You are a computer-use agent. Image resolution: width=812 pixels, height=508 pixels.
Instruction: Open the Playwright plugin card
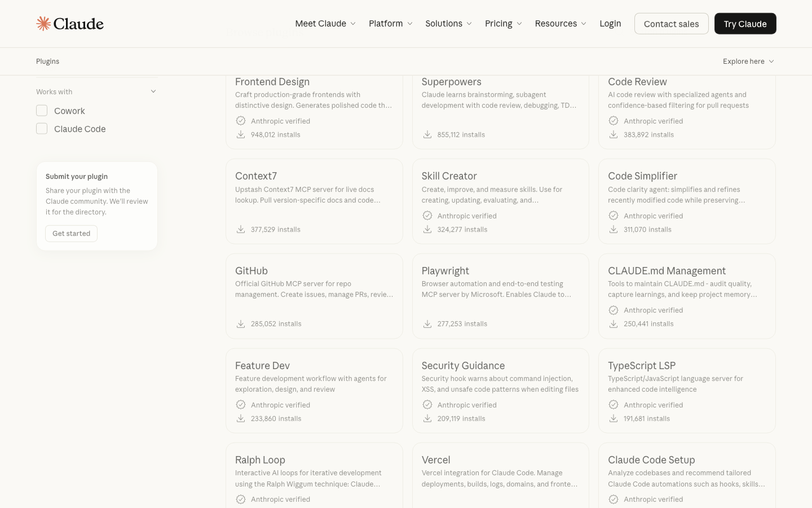501,296
